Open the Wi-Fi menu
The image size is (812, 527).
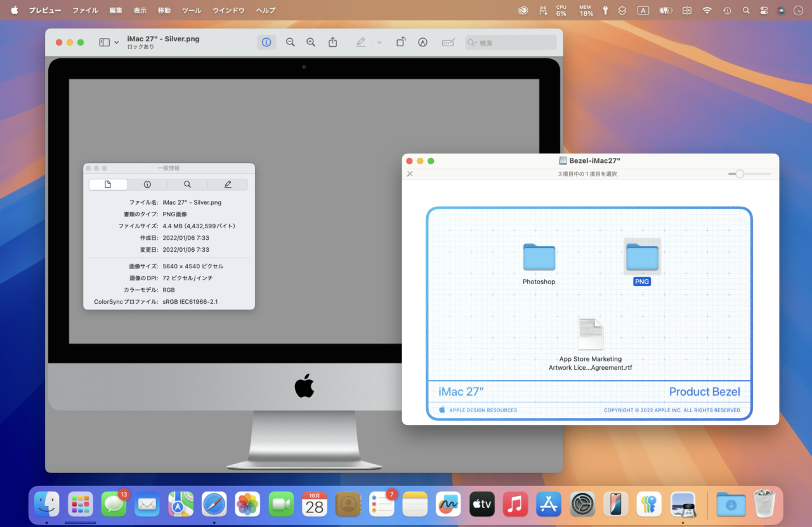pos(707,10)
